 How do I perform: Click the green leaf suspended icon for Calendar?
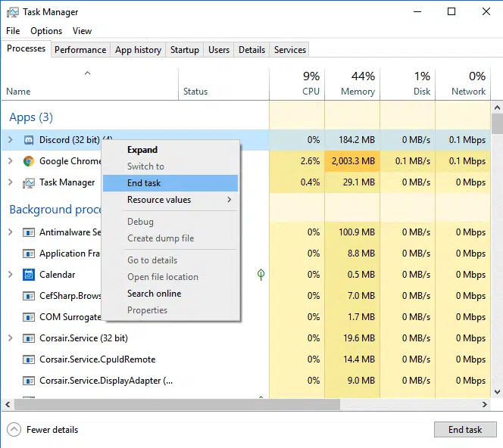[261, 274]
